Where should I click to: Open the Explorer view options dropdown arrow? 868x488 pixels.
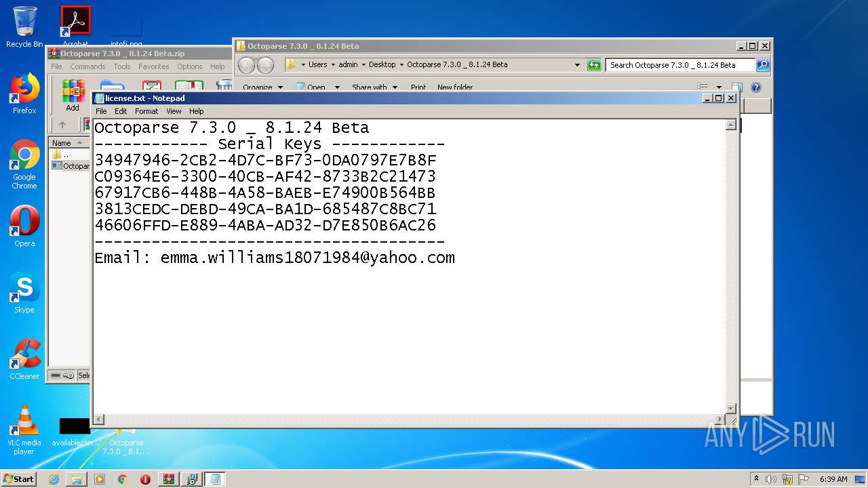click(x=719, y=87)
